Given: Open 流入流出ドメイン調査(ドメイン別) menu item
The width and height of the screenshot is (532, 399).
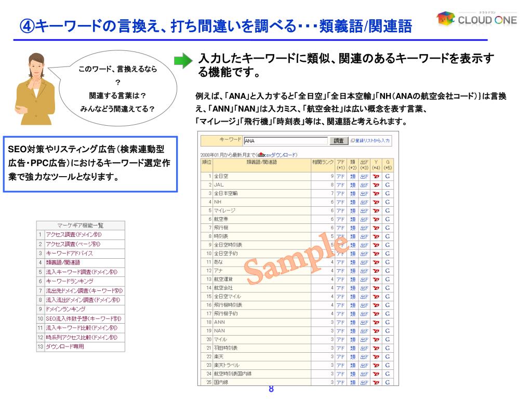Looking at the screenshot, I should coord(83,300).
